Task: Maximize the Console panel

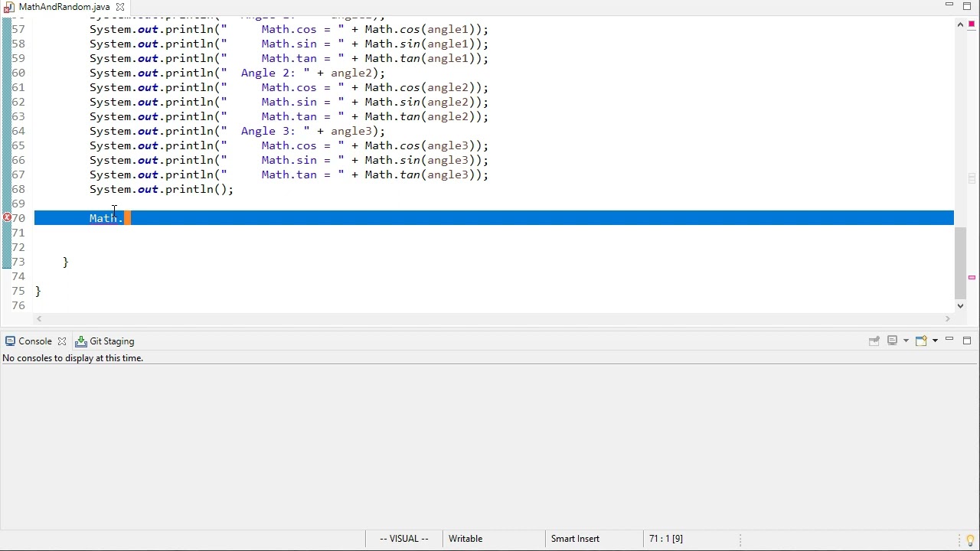Action: (x=967, y=341)
